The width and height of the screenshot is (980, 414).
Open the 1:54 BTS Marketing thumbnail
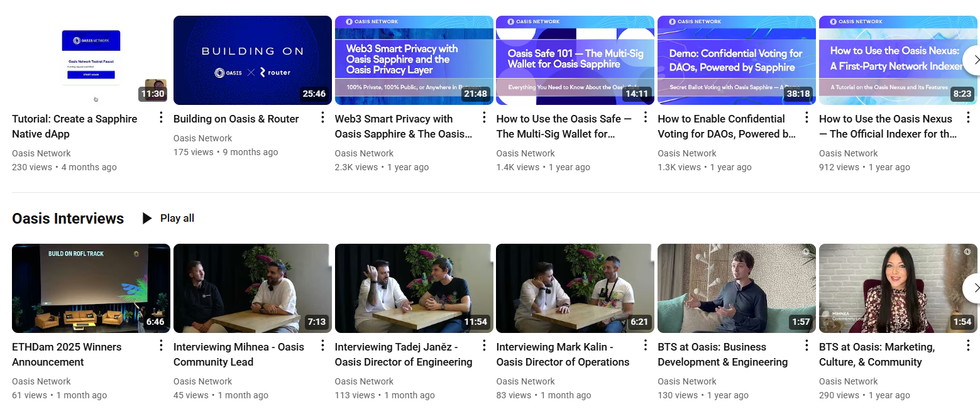898,288
